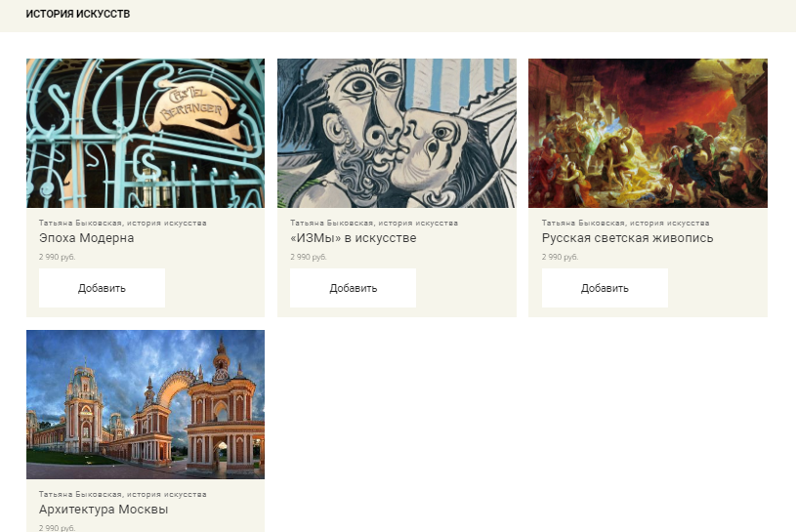Image resolution: width=796 pixels, height=532 pixels.
Task: Add Русская светская живопись course with Добавить
Action: tap(605, 288)
